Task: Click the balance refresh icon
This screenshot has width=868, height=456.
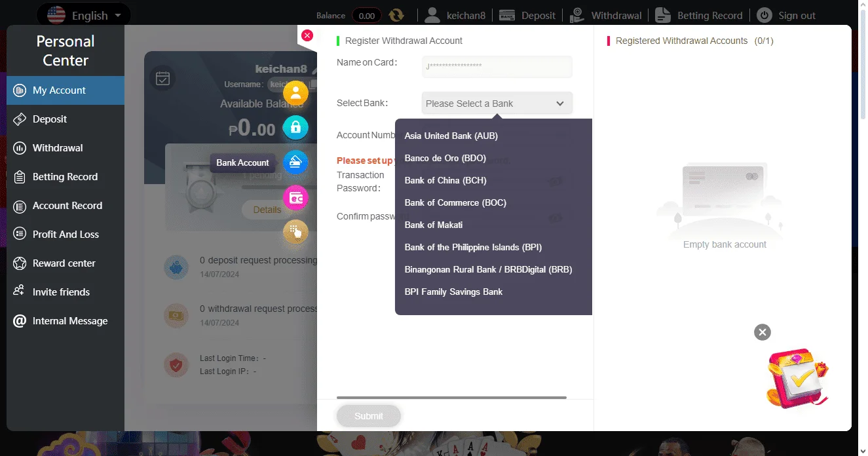Action: 396,16
